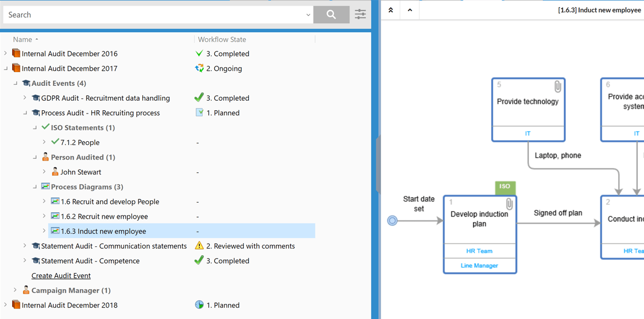This screenshot has height=319, width=644.
Task: Click the 1.6.2 Recruit new employee diagram icon
Action: [x=55, y=216]
